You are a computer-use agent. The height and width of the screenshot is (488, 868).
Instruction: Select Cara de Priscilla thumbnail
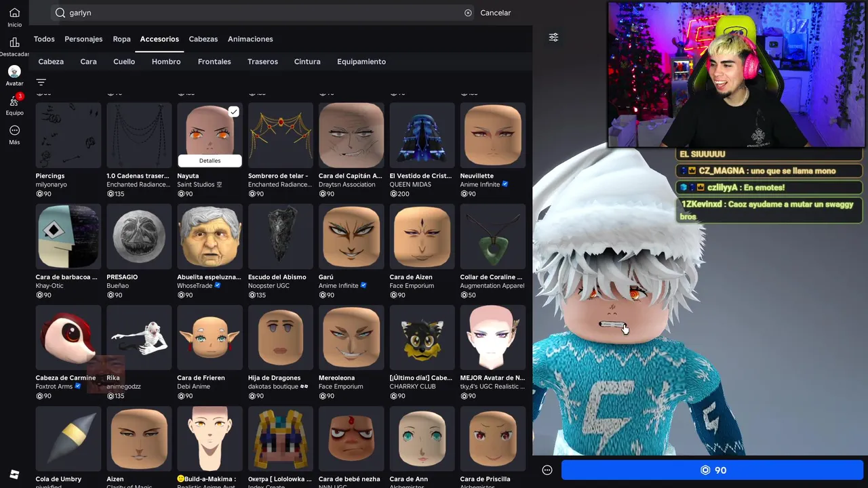pyautogui.click(x=493, y=439)
